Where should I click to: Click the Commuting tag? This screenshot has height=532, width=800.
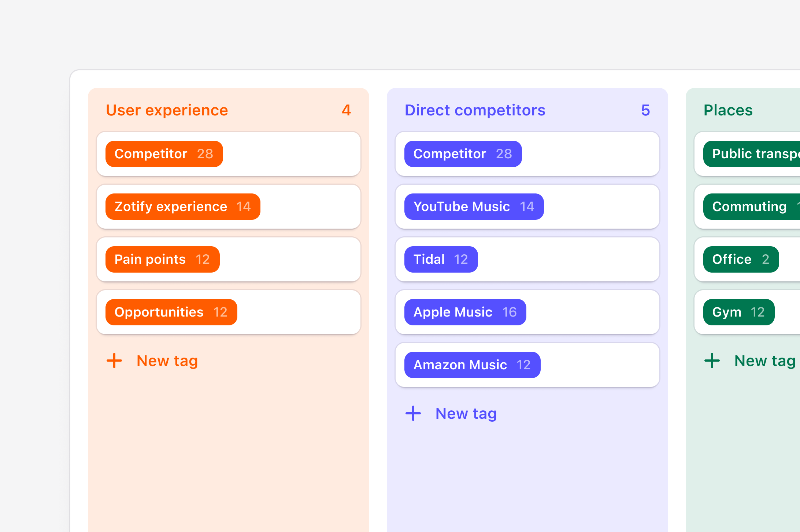click(750, 207)
